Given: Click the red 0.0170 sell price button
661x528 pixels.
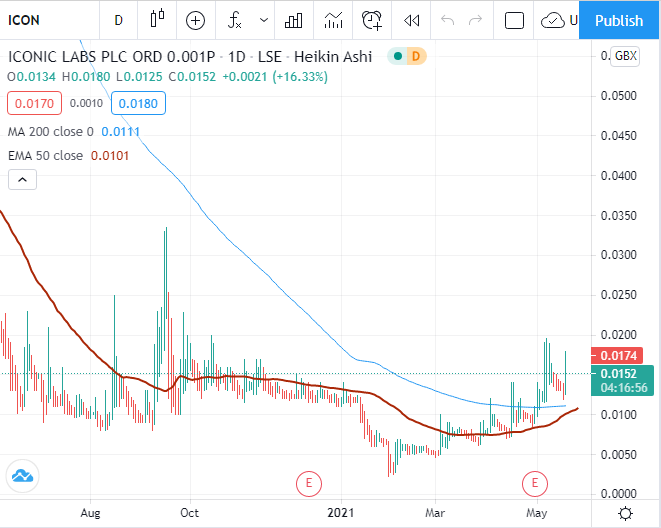Looking at the screenshot, I should coord(35,103).
